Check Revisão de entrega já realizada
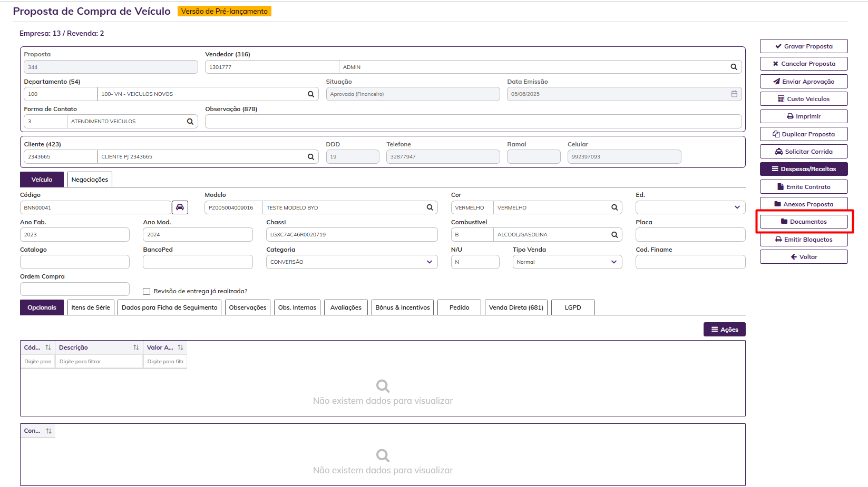The height and width of the screenshot is (487, 868). [147, 291]
